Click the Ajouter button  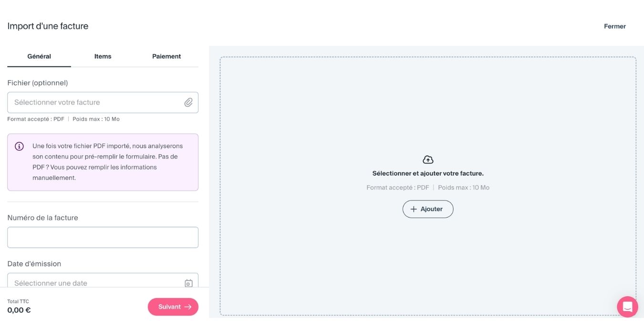[428, 209]
